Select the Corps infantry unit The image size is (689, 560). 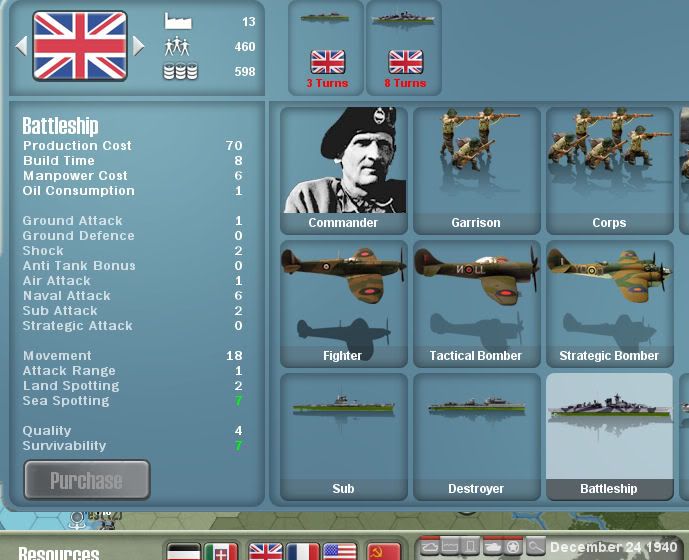pyautogui.click(x=609, y=170)
